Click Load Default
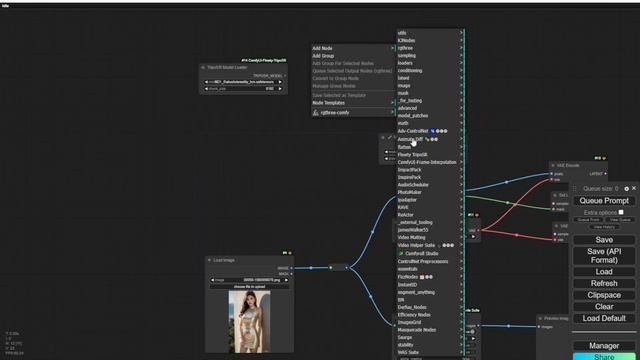 click(x=604, y=318)
